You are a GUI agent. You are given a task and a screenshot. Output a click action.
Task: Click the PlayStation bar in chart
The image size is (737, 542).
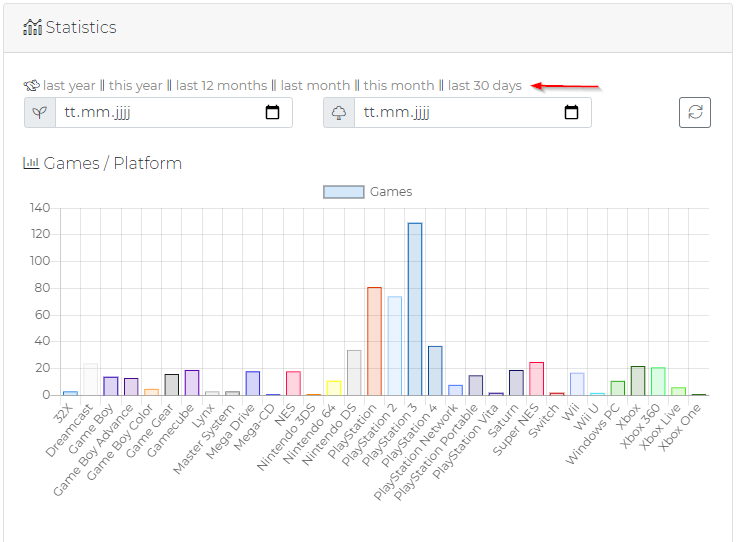click(374, 341)
